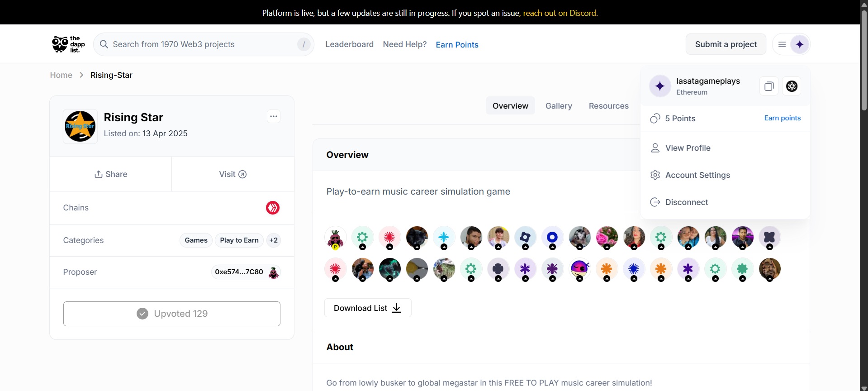The image size is (868, 391).
Task: Click the first upvoter avatar with P badge
Action: 335,238
